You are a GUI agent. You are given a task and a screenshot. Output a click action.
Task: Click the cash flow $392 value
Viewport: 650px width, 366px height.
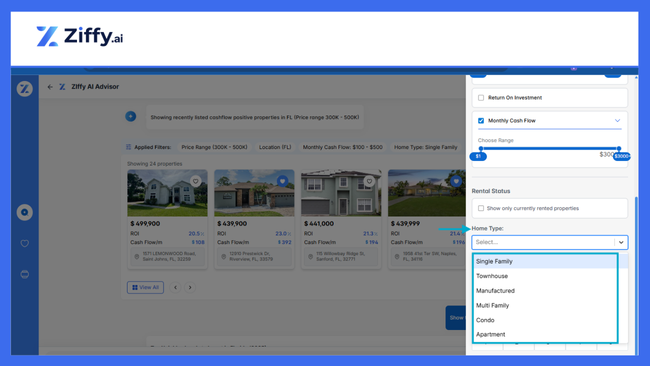tap(284, 242)
